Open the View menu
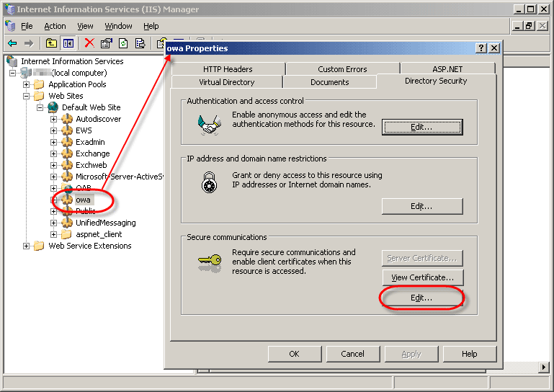The height and width of the screenshot is (392, 554). click(x=85, y=26)
